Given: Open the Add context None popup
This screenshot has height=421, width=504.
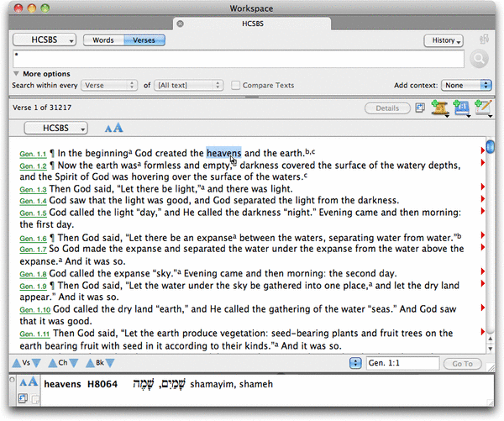Looking at the screenshot, I should tap(466, 85).
